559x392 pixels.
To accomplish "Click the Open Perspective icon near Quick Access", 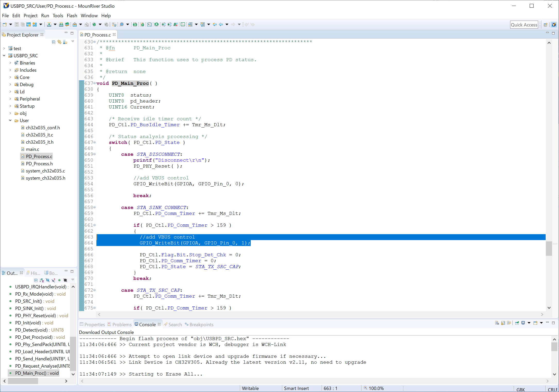I will click(545, 25).
